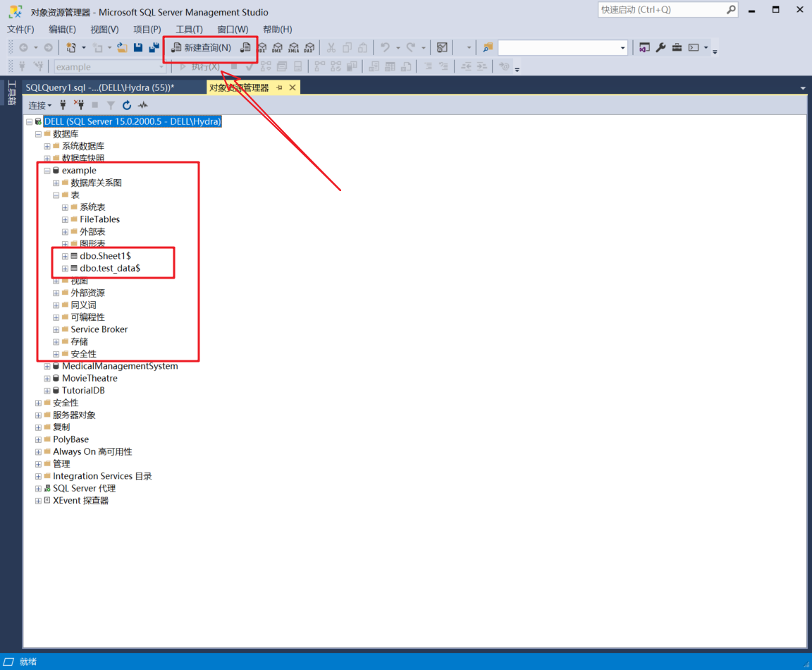Screen dimensions: 812x670
Task: Click the Undo arrow icon
Action: click(385, 48)
